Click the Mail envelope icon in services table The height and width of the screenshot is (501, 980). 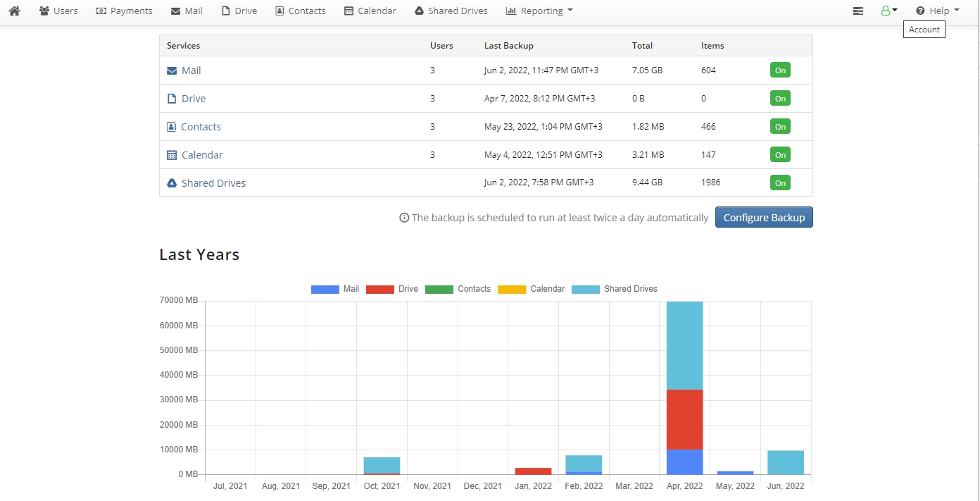pyautogui.click(x=172, y=70)
